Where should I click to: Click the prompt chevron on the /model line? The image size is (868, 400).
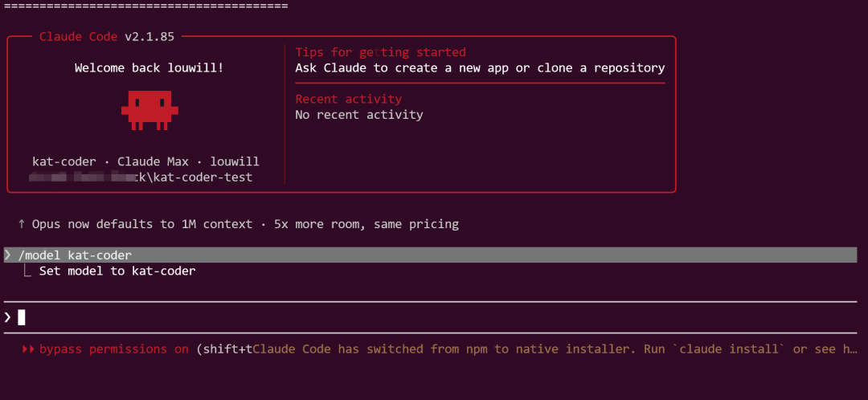(x=8, y=255)
